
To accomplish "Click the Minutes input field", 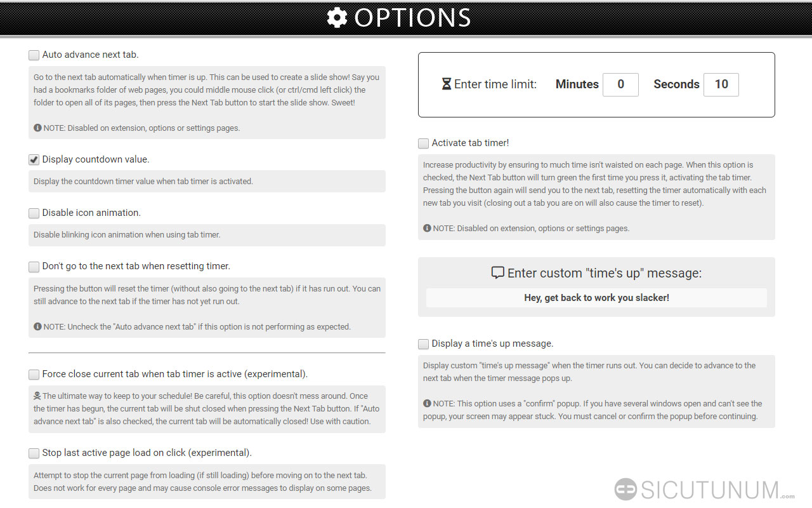I will (x=620, y=84).
